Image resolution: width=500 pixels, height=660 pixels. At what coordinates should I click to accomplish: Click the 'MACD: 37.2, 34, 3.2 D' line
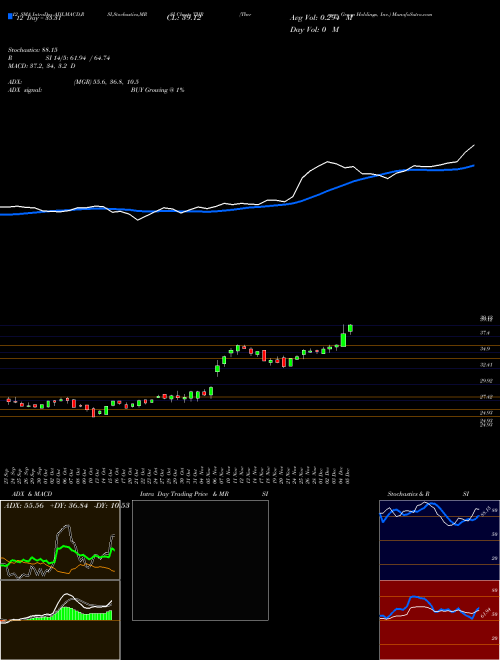tap(42, 66)
